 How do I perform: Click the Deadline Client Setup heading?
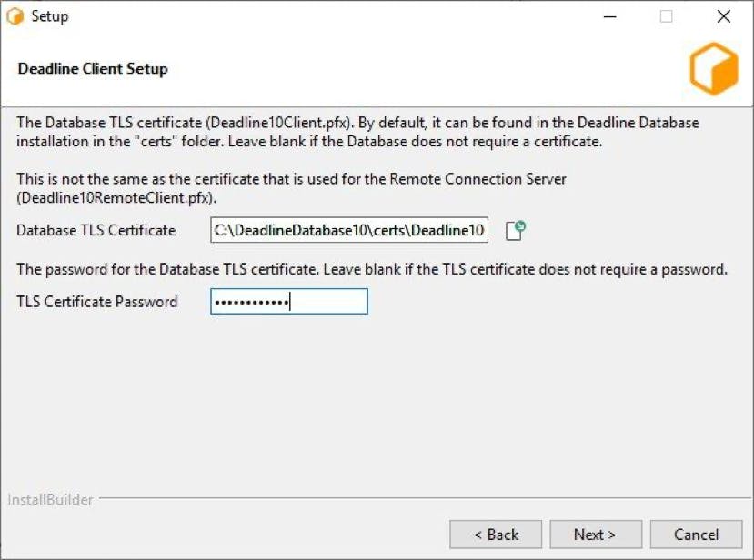pos(93,69)
